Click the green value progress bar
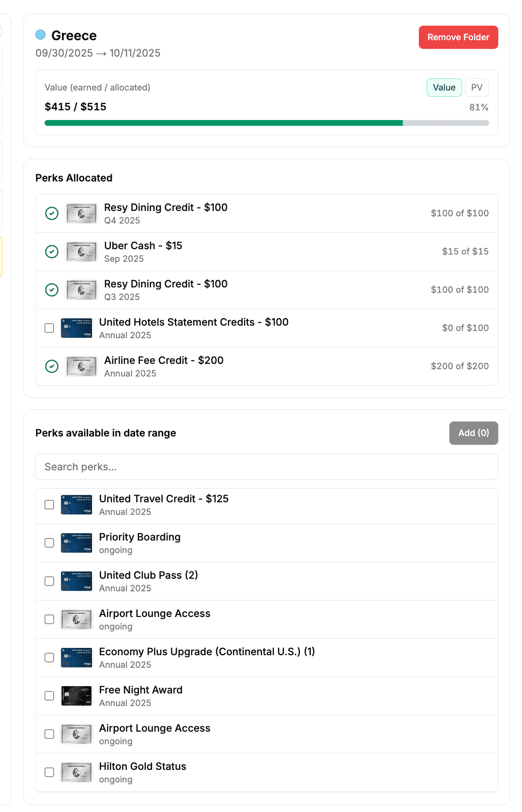The image size is (522, 812). (x=223, y=123)
